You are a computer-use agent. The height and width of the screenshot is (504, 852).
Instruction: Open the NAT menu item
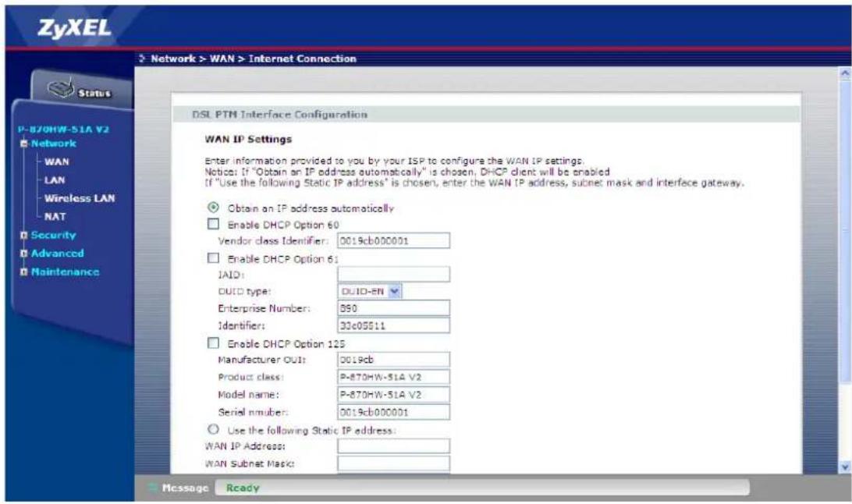(x=55, y=217)
